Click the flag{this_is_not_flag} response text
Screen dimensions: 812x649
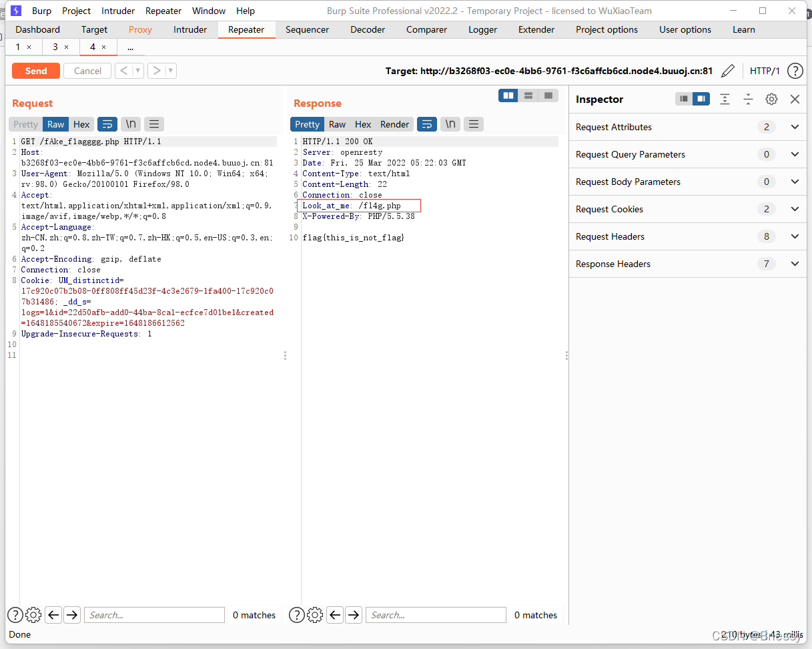click(354, 238)
